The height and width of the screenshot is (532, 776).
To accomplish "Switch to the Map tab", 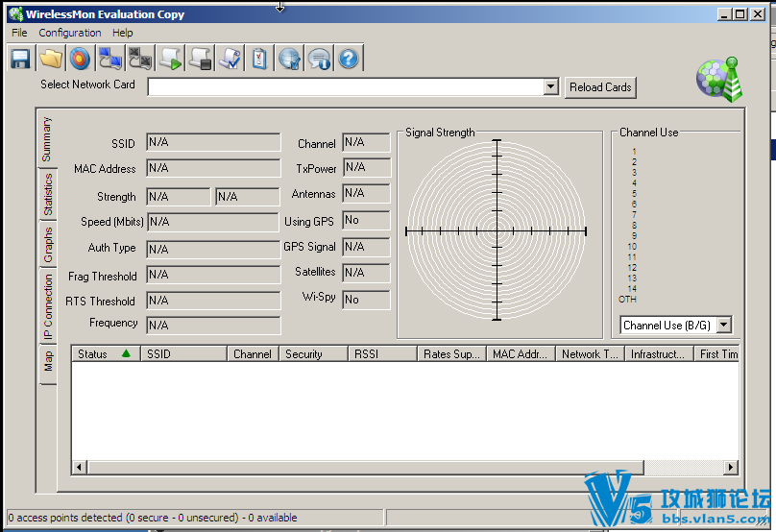I will pyautogui.click(x=47, y=363).
